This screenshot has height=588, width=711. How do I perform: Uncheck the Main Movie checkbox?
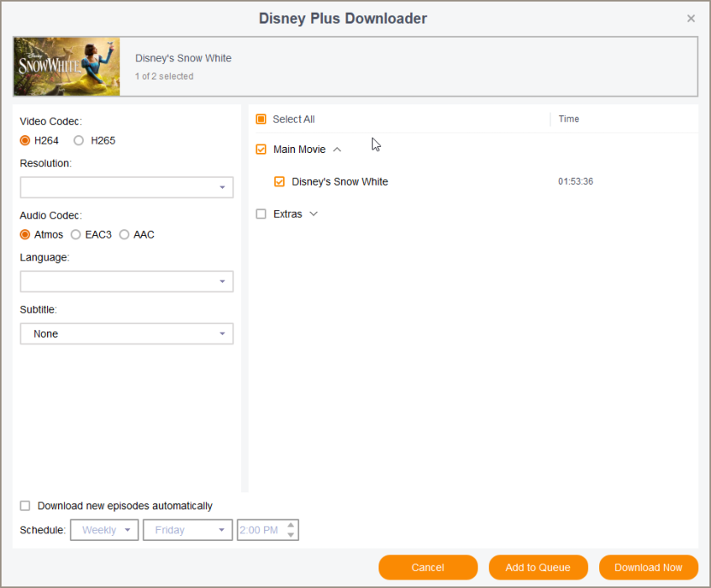261,150
